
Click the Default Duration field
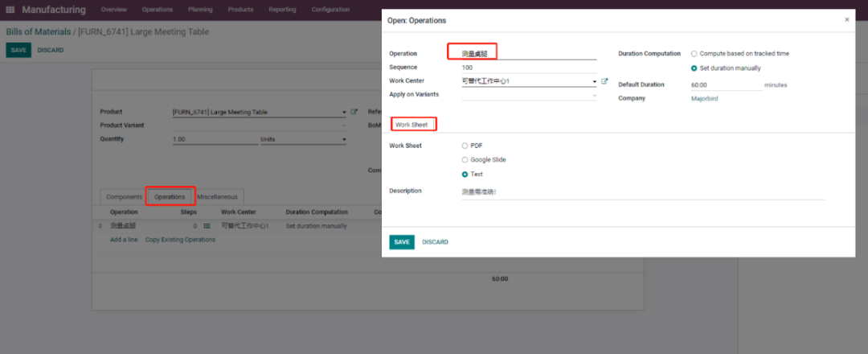(x=726, y=84)
